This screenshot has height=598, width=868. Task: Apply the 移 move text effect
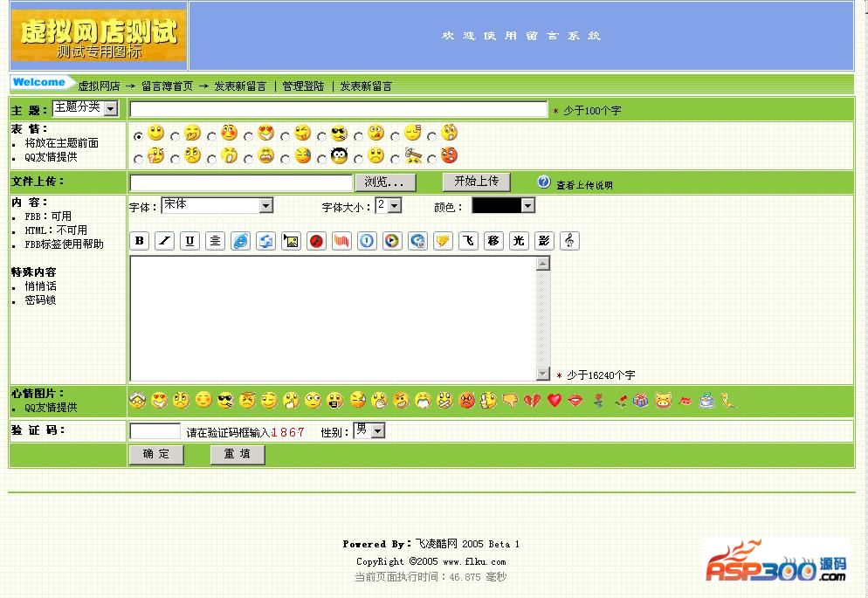(x=493, y=241)
